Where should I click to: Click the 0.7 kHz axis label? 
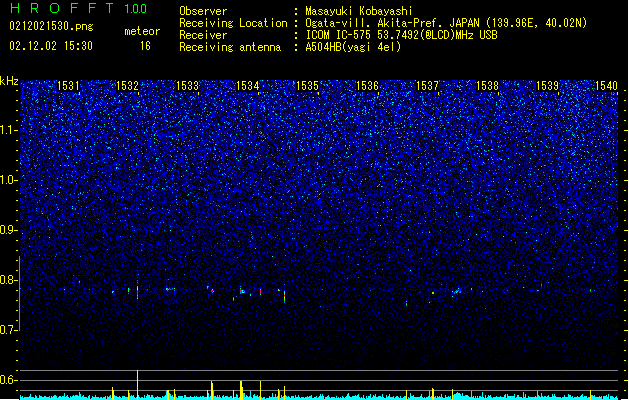click(x=9, y=330)
